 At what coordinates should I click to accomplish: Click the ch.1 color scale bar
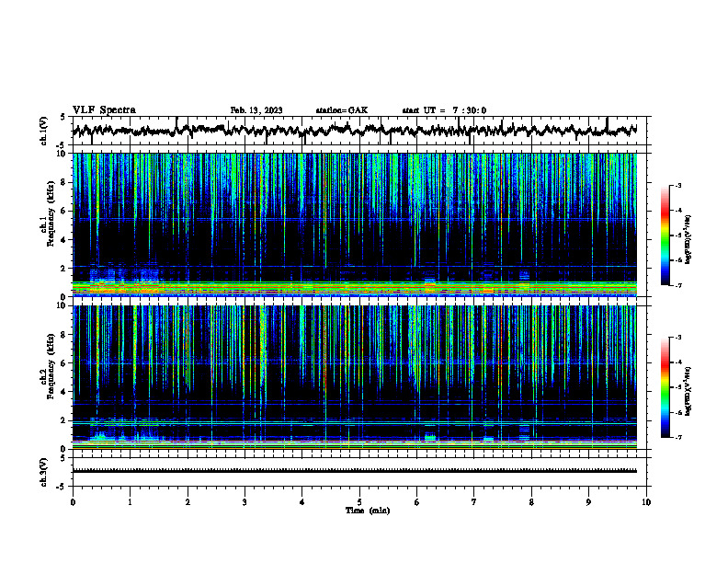[x=665, y=236]
